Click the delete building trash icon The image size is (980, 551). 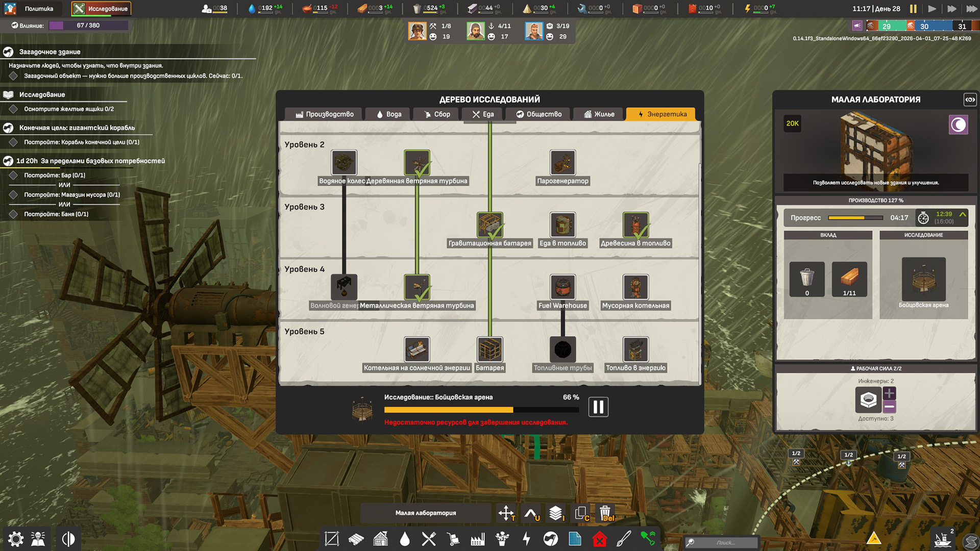[x=605, y=513]
